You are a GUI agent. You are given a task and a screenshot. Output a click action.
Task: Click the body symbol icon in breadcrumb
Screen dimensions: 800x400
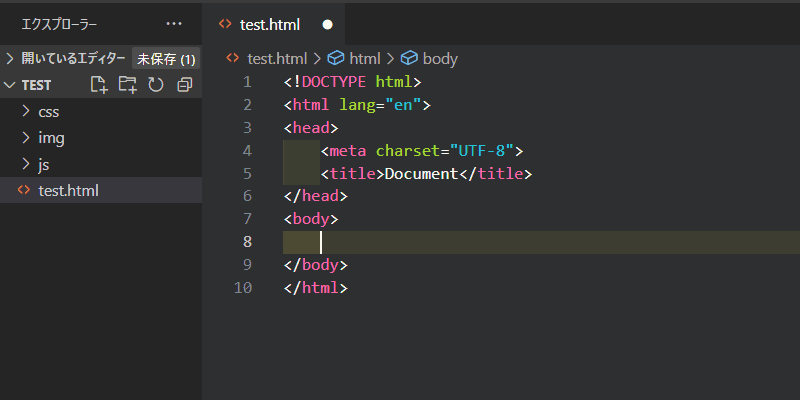point(409,59)
